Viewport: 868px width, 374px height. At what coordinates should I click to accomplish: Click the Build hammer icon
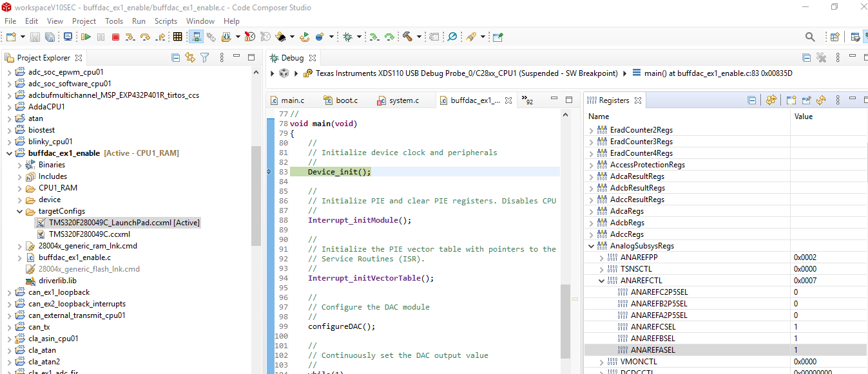click(x=407, y=37)
